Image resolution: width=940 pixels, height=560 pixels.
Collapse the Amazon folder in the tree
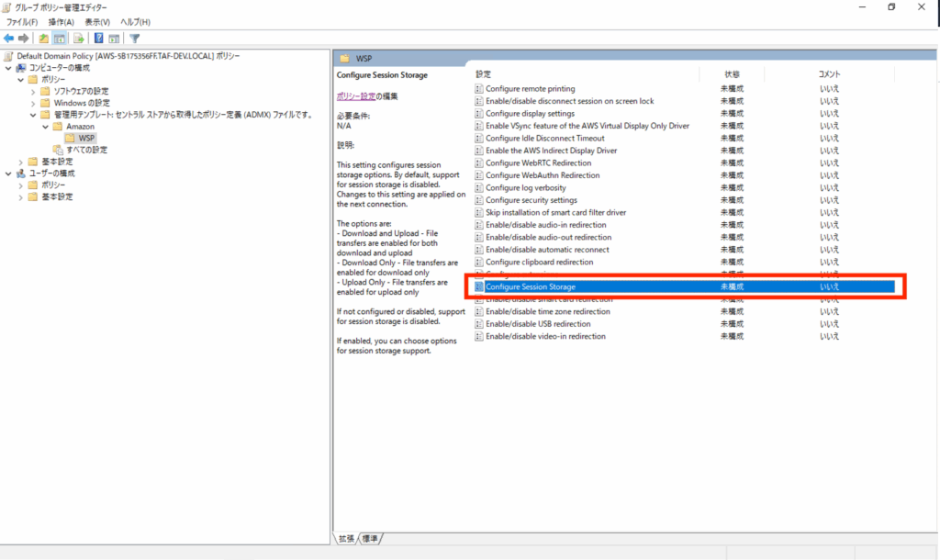point(45,127)
